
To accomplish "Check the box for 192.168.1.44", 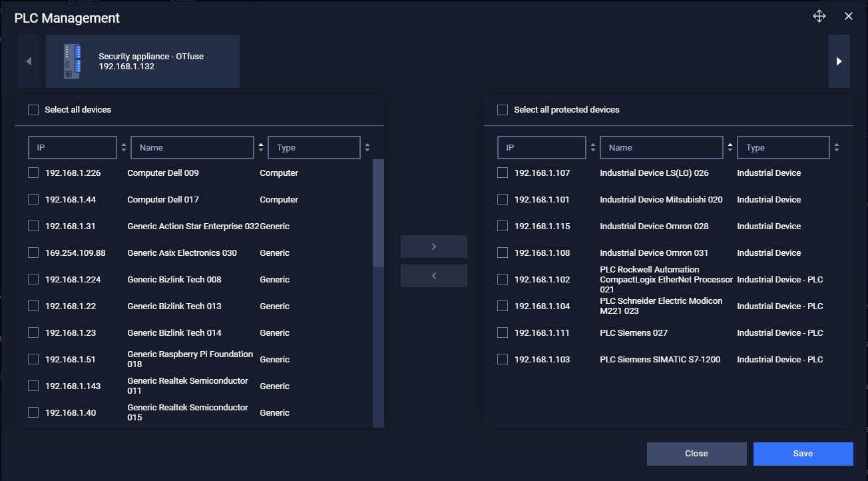I will pos(33,199).
